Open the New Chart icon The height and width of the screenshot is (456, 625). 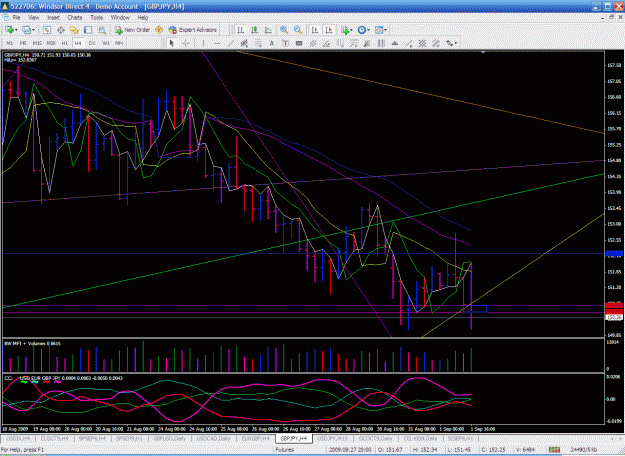pos(9,30)
